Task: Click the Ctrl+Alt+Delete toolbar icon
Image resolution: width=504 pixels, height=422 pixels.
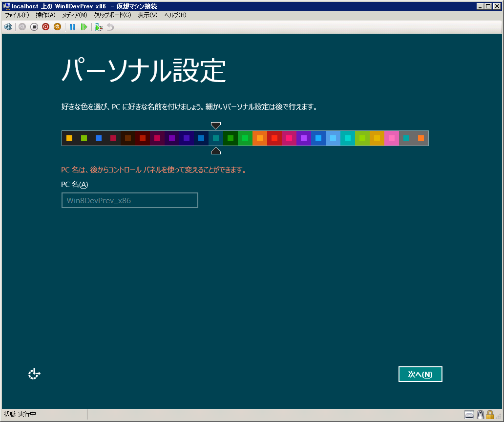Action: [8, 27]
